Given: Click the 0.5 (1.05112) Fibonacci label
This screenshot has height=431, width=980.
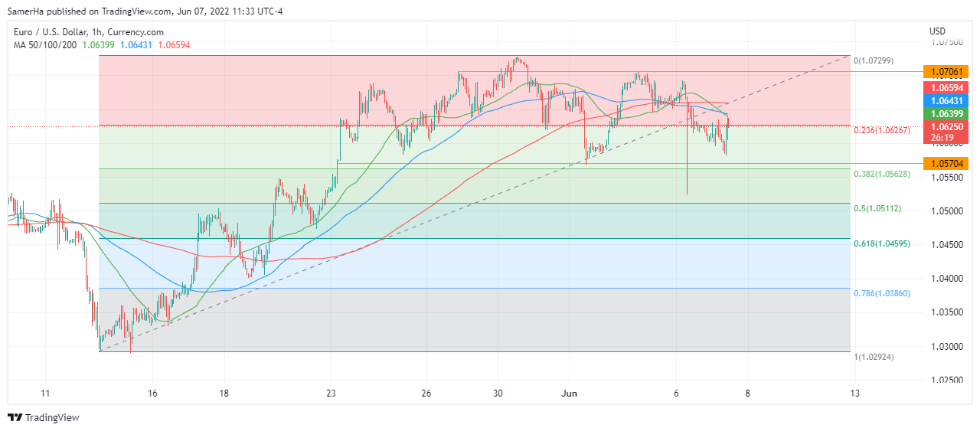Looking at the screenshot, I should pos(877,208).
